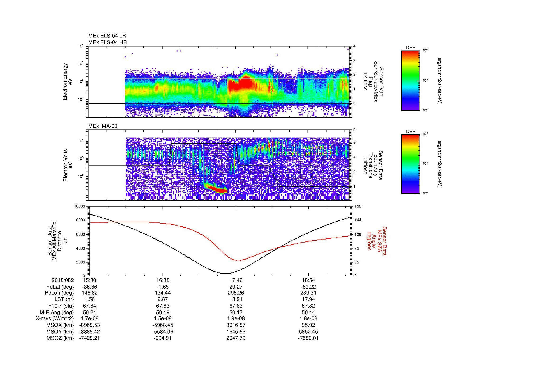The height and width of the screenshot is (392, 555).
Task: Click the 'MSOZ (km)' row label
Action: coord(60,338)
